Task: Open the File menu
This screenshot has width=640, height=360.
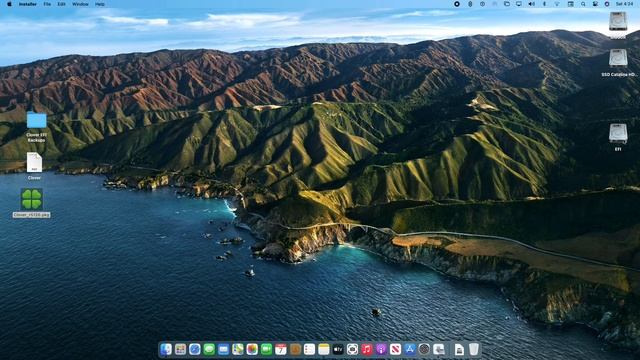Action: [x=47, y=4]
